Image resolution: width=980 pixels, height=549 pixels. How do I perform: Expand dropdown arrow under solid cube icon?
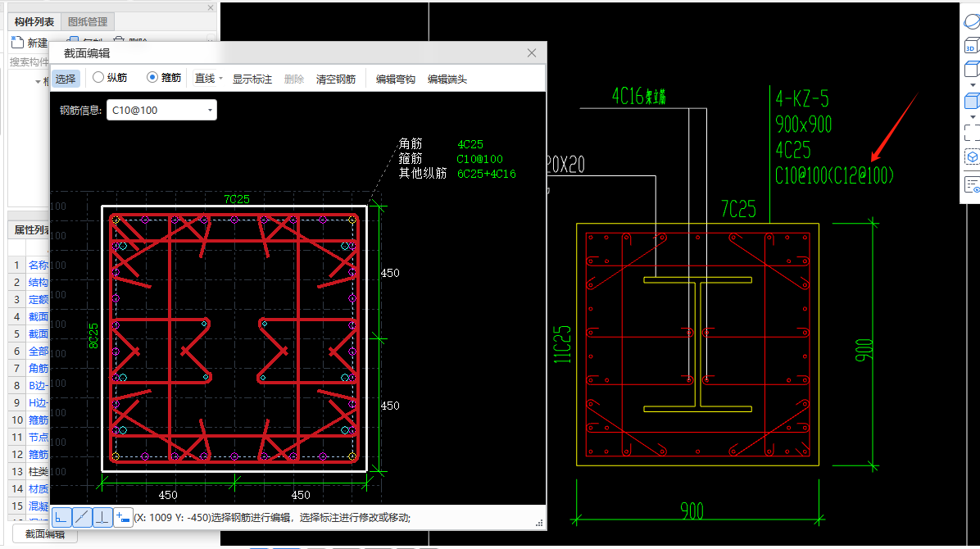pyautogui.click(x=973, y=117)
